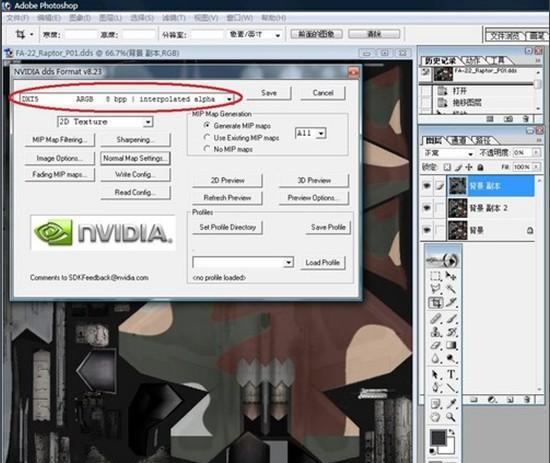Screen dimensions: 550x463
Task: Open the first menu (F) in menu bar
Action: [x=18, y=18]
